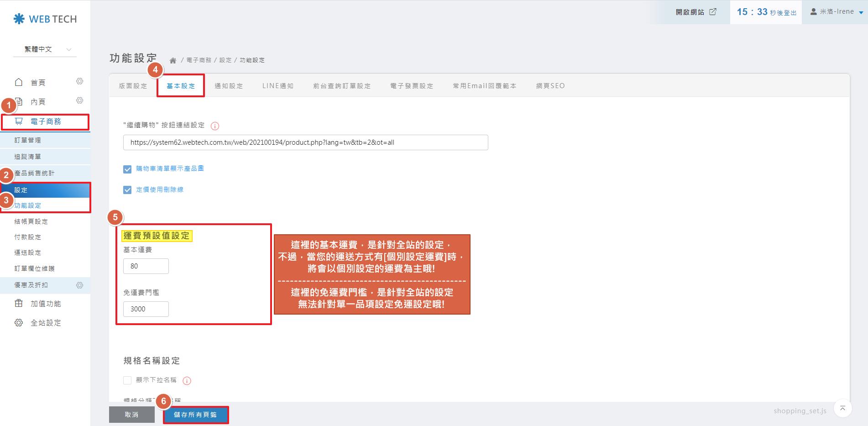
Task: Uncheck 購物車清單顯示產品圖 checkbox
Action: click(x=127, y=169)
